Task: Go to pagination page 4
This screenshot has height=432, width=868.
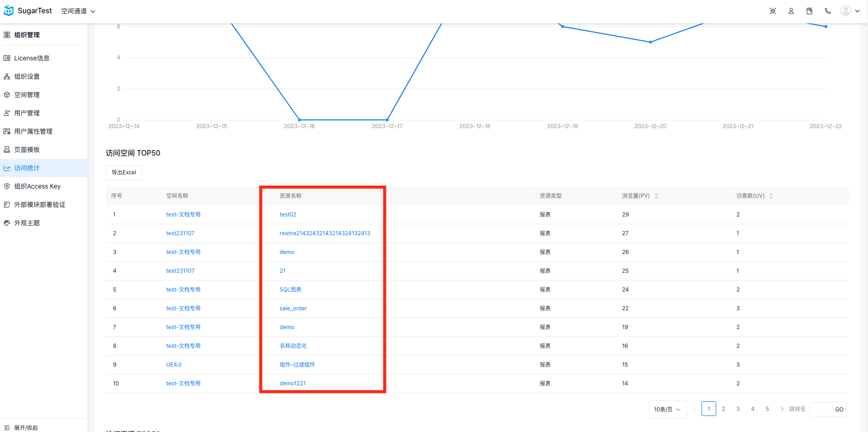Action: coord(753,409)
